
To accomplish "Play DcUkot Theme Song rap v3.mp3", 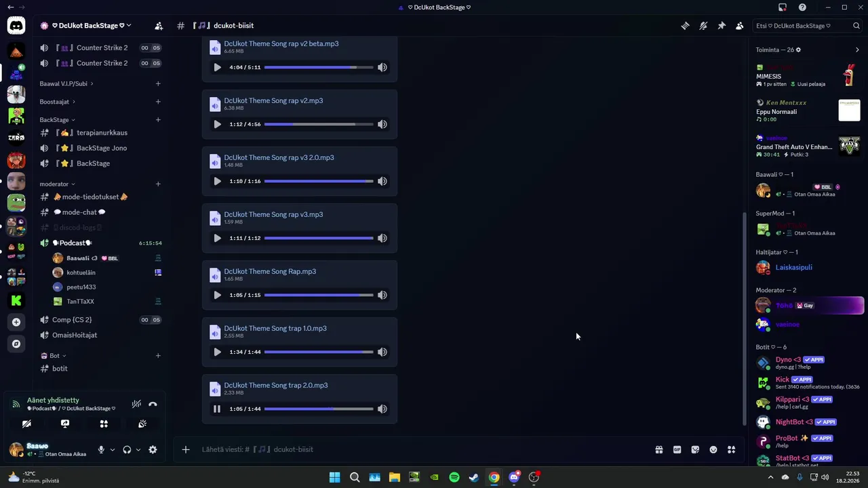I will 217,238.
